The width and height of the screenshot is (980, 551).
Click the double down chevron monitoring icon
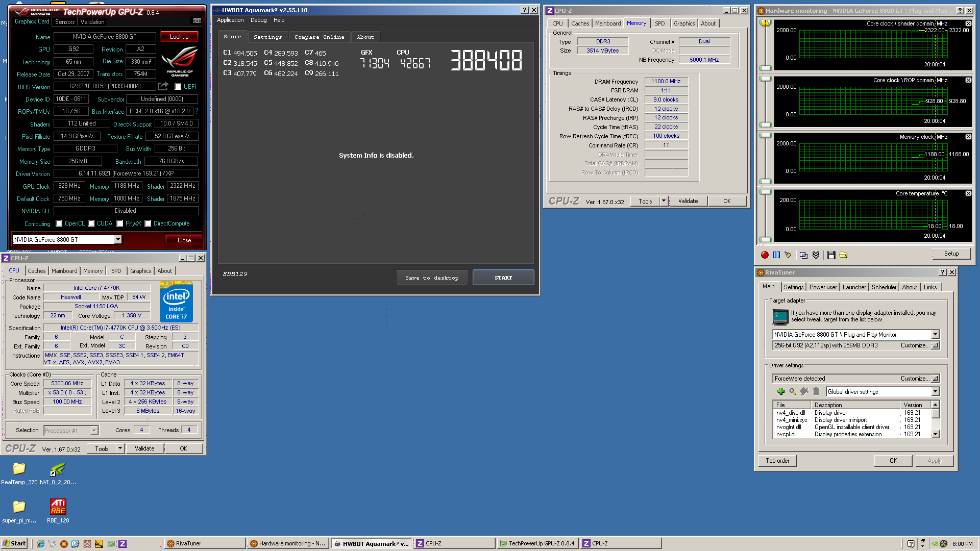coord(816,255)
